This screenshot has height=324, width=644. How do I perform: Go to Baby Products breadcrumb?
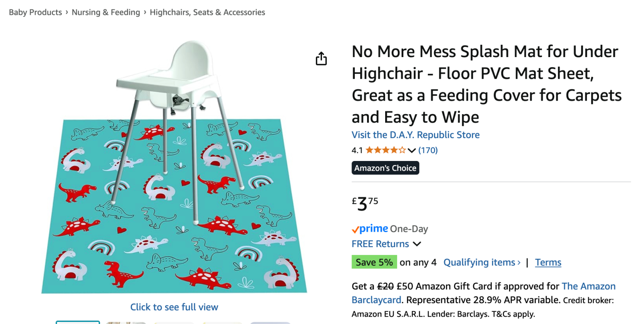point(35,12)
